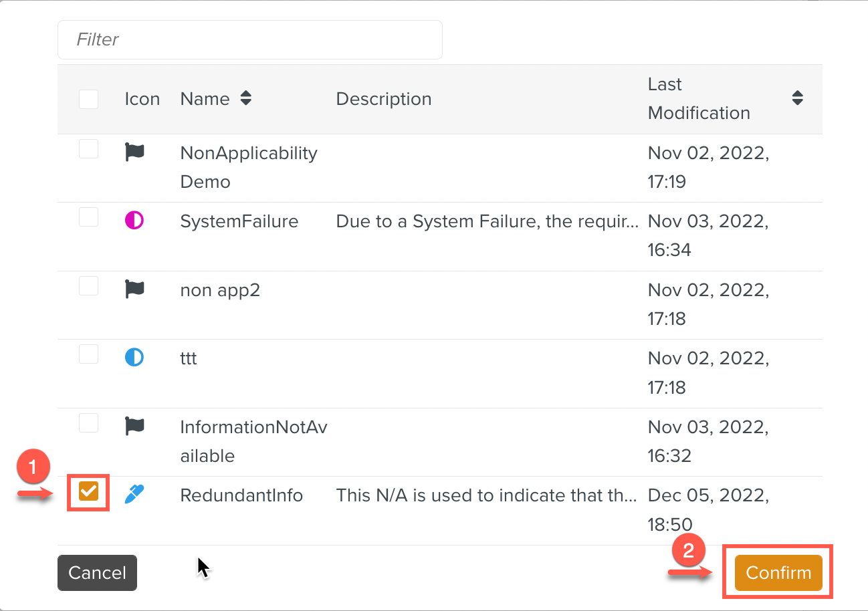Tick the checkbox for the ttt row
This screenshot has width=868, height=611.
click(88, 354)
